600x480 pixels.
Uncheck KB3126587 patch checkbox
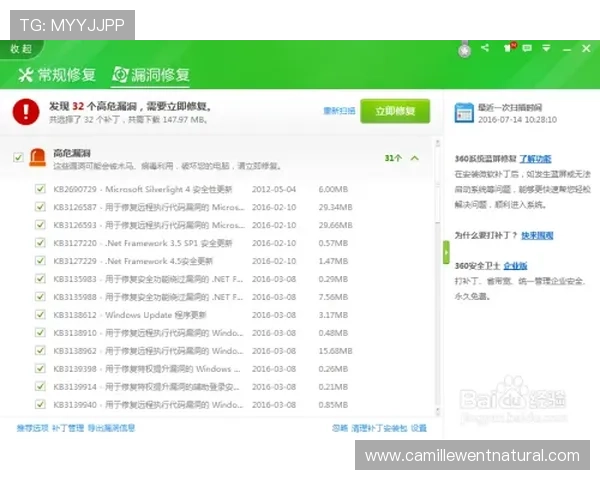(40, 207)
